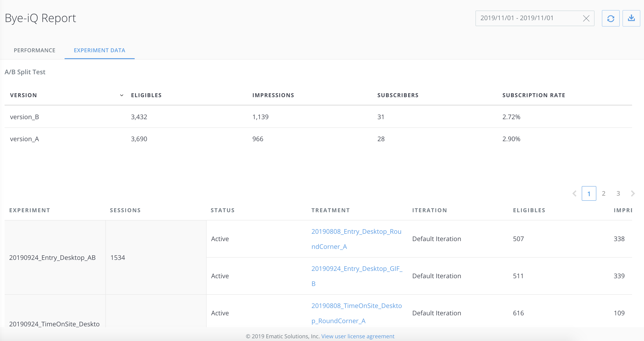
Task: Click eligibles value 3,690
Action: pos(139,139)
